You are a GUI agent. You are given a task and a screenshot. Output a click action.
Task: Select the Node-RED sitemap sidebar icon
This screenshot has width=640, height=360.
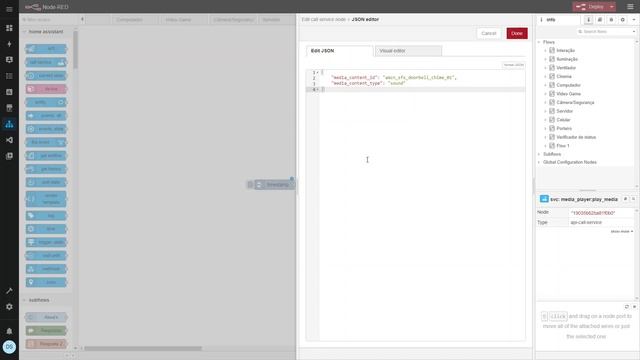9,124
